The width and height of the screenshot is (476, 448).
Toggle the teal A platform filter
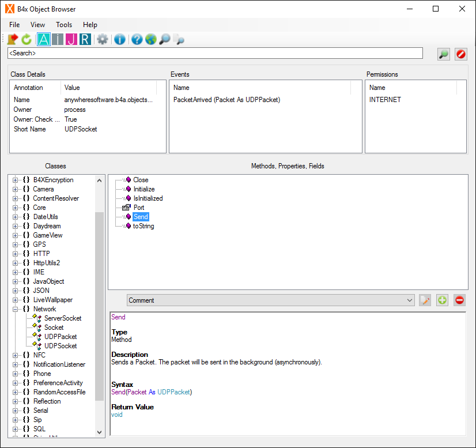tap(44, 39)
